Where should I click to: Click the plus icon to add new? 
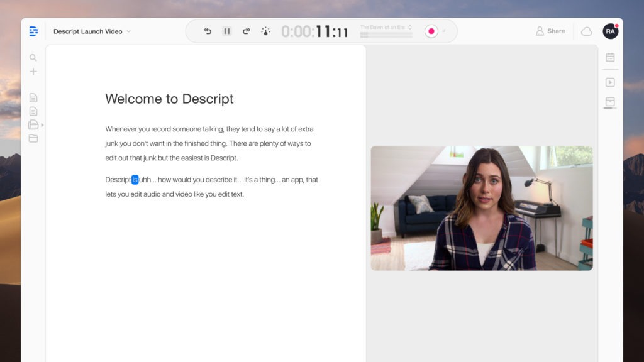(x=33, y=72)
